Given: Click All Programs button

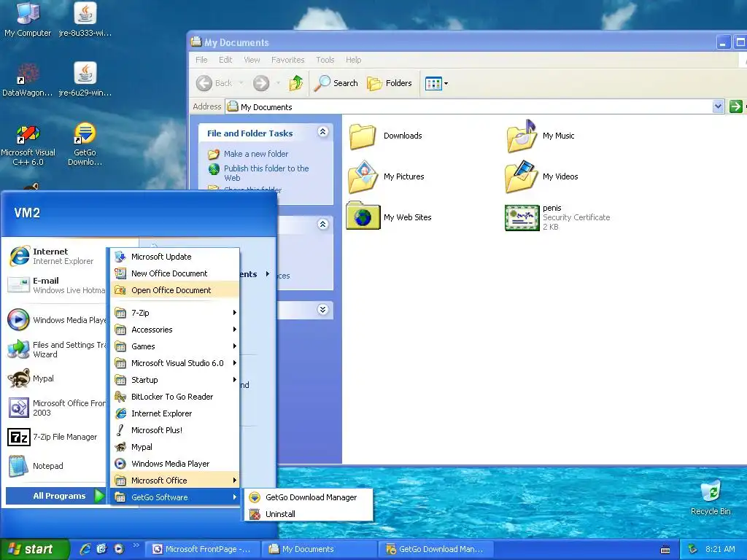Looking at the screenshot, I should tap(56, 496).
